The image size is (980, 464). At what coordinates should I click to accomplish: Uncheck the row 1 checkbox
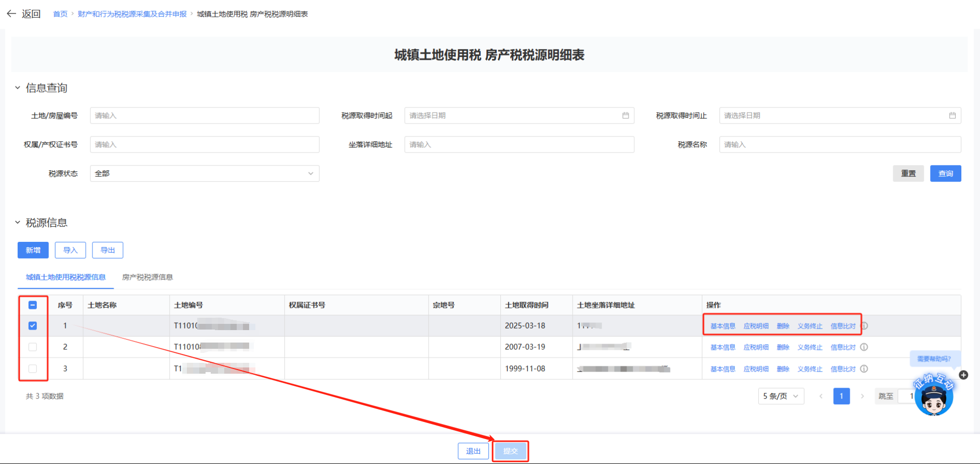click(x=33, y=326)
